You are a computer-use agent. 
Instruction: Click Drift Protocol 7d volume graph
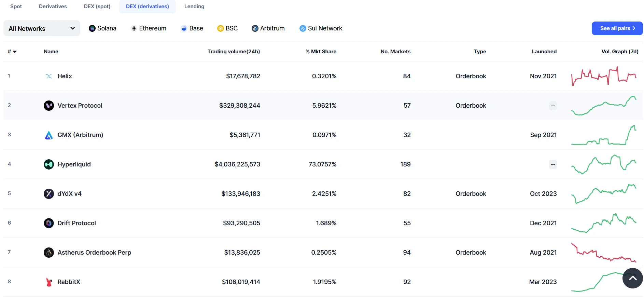tap(604, 223)
